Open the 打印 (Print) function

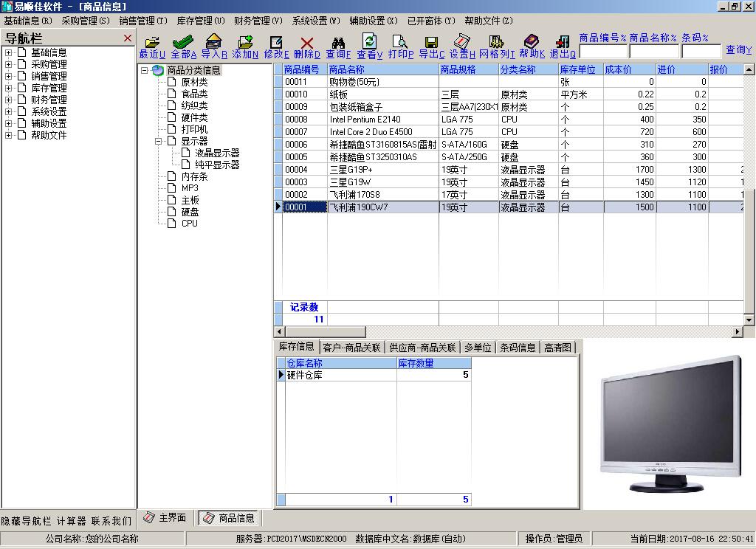click(399, 46)
